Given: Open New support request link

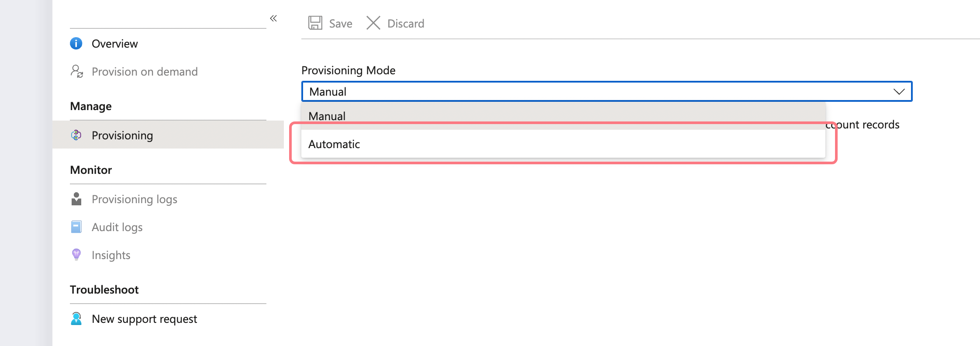Looking at the screenshot, I should coord(144,319).
